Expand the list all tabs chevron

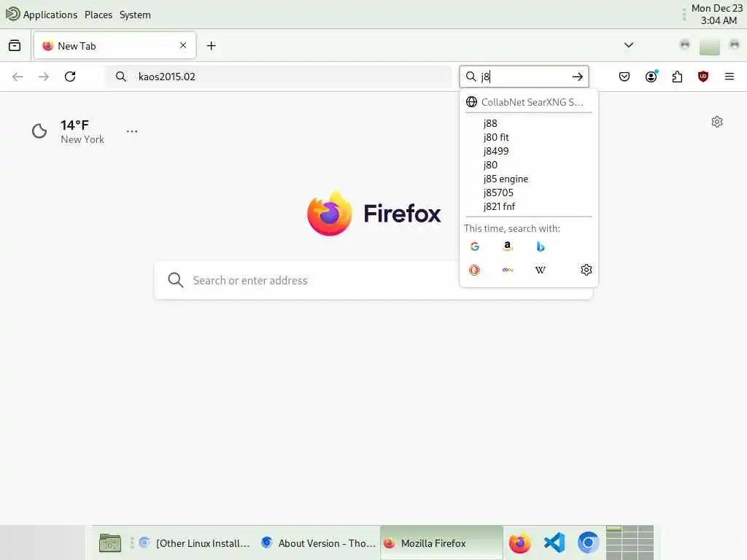pos(629,45)
